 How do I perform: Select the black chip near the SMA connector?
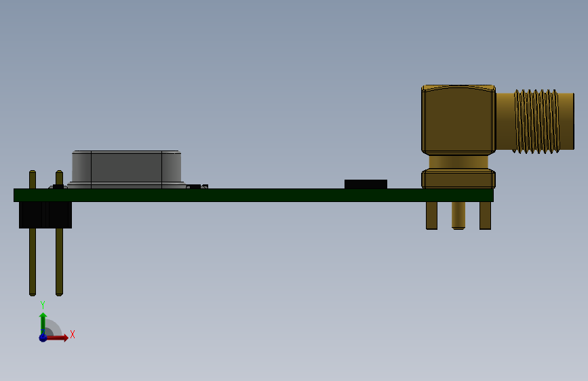click(x=366, y=184)
